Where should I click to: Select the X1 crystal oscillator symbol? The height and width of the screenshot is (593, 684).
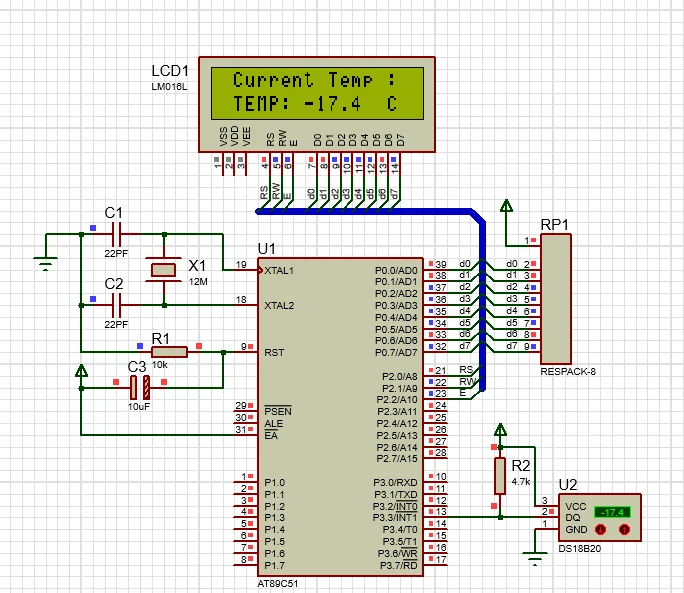tap(164, 270)
